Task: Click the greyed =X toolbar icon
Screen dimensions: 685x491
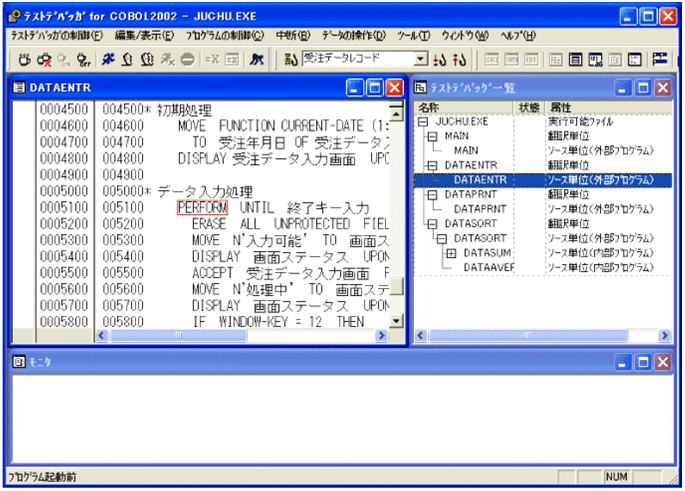Action: 212,59
